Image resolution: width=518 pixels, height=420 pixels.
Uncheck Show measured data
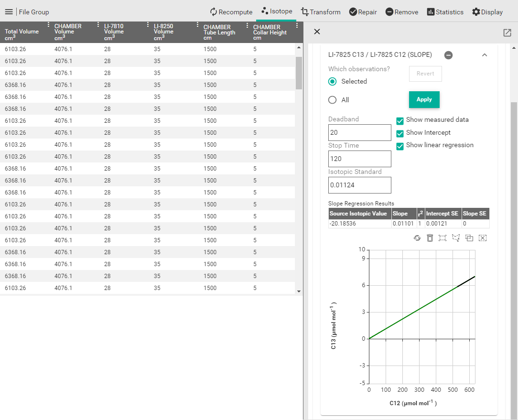coord(400,120)
